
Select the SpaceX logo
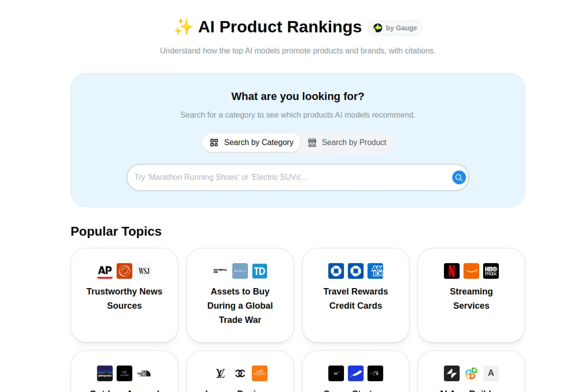tap(335, 373)
